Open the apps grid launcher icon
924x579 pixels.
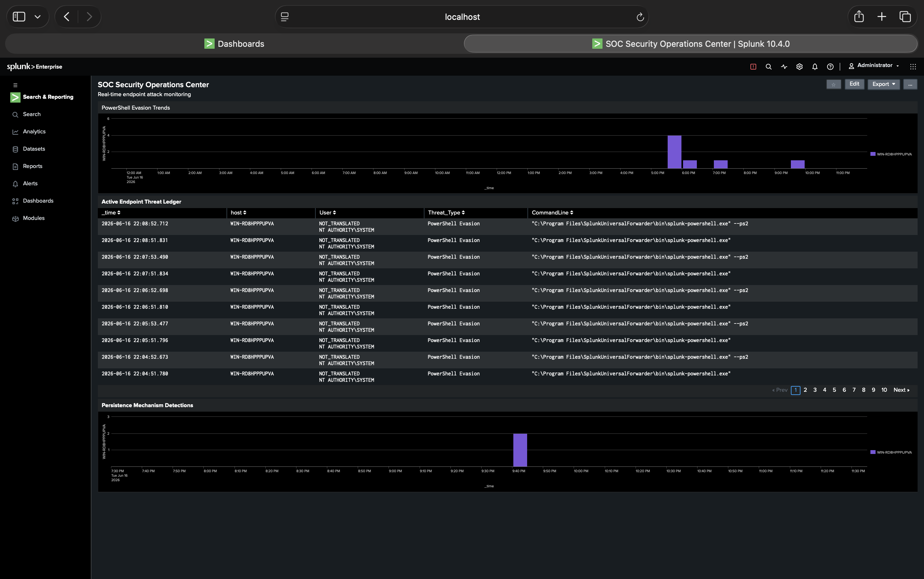tap(913, 67)
